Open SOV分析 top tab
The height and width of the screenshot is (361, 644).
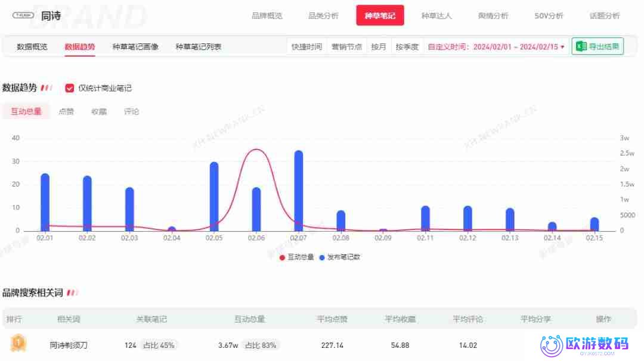549,15
